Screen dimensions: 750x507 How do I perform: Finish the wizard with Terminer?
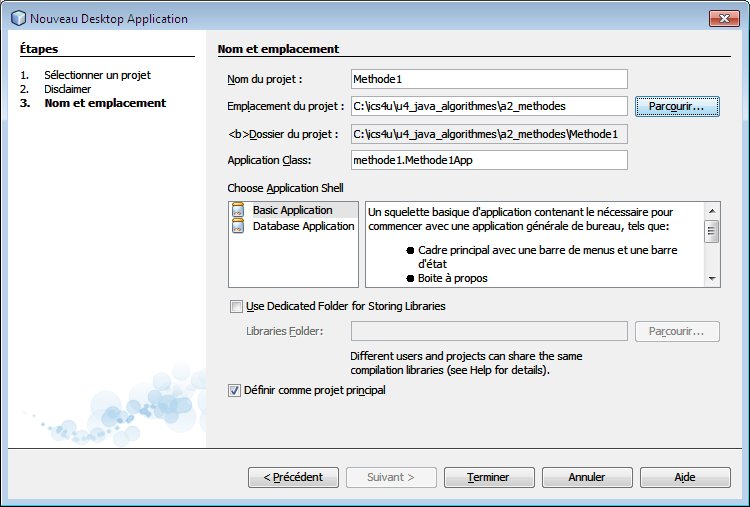click(x=489, y=477)
